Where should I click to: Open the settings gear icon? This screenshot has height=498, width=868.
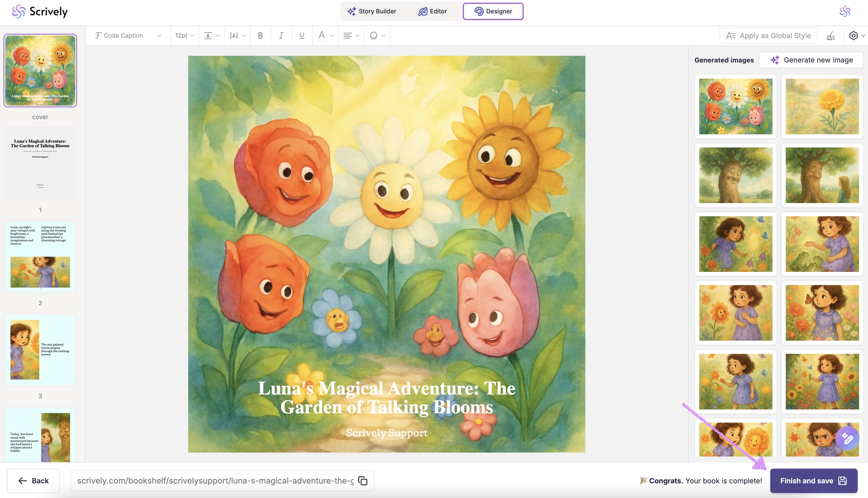click(x=853, y=36)
